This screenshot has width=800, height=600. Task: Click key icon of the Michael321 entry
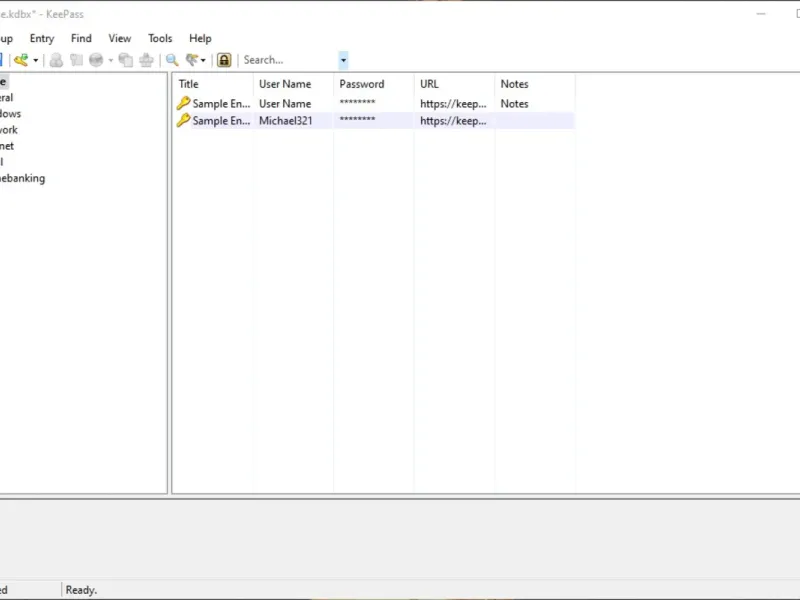[x=183, y=120]
